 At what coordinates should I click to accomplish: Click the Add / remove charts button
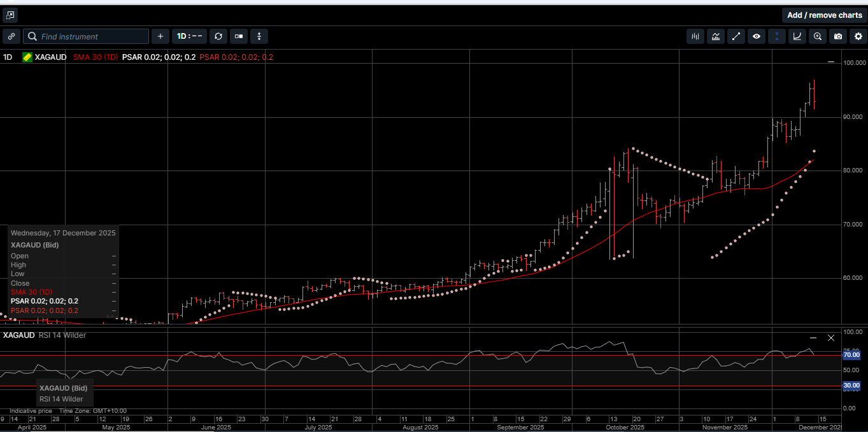click(824, 15)
